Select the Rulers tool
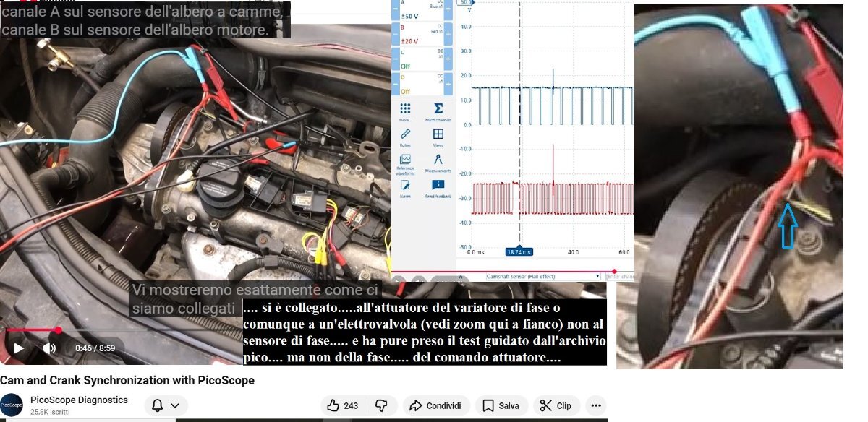 click(x=405, y=137)
